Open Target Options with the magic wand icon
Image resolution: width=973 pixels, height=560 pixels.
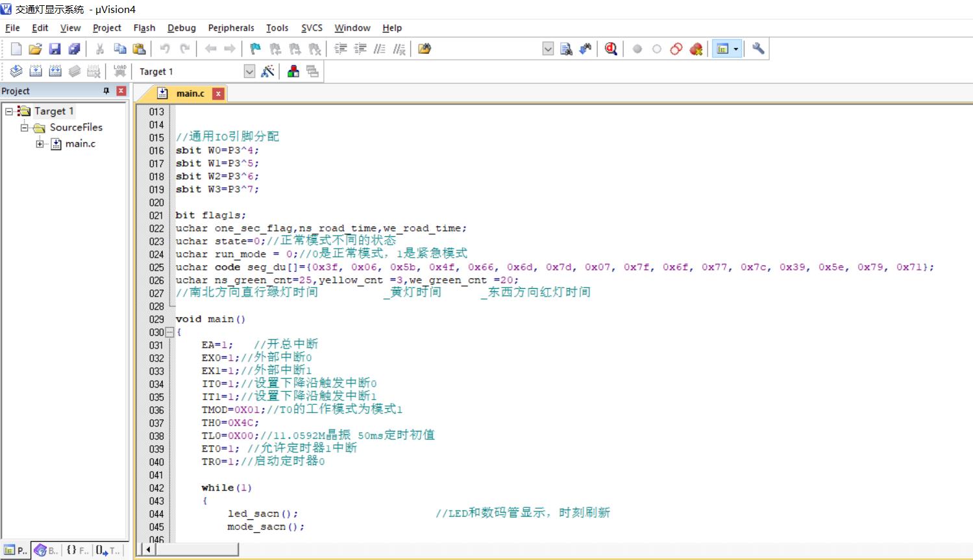point(267,71)
